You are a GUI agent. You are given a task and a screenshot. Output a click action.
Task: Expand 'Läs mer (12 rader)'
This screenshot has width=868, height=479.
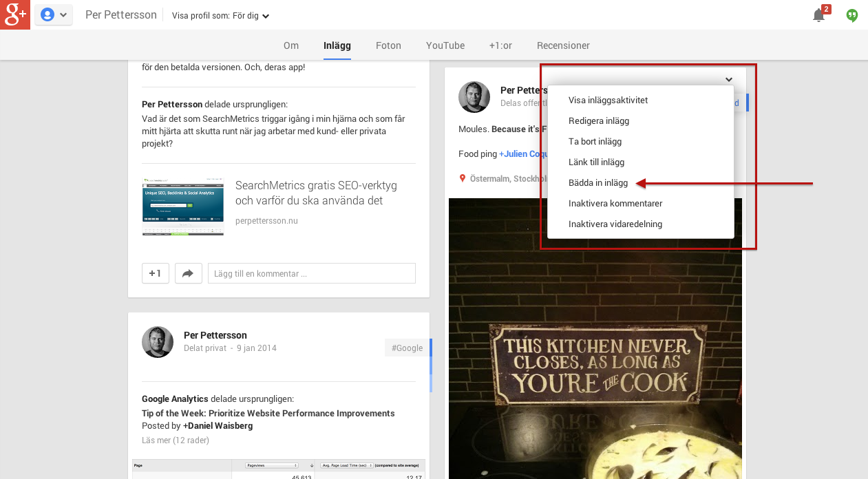click(176, 440)
